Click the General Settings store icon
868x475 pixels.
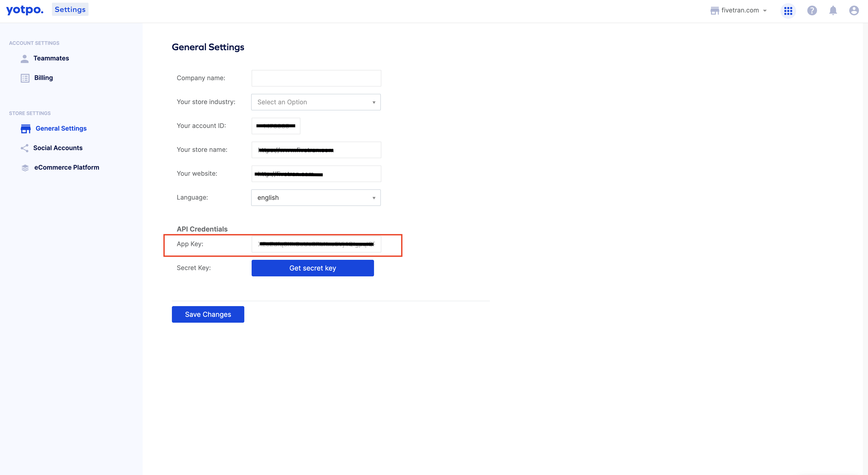pos(25,128)
